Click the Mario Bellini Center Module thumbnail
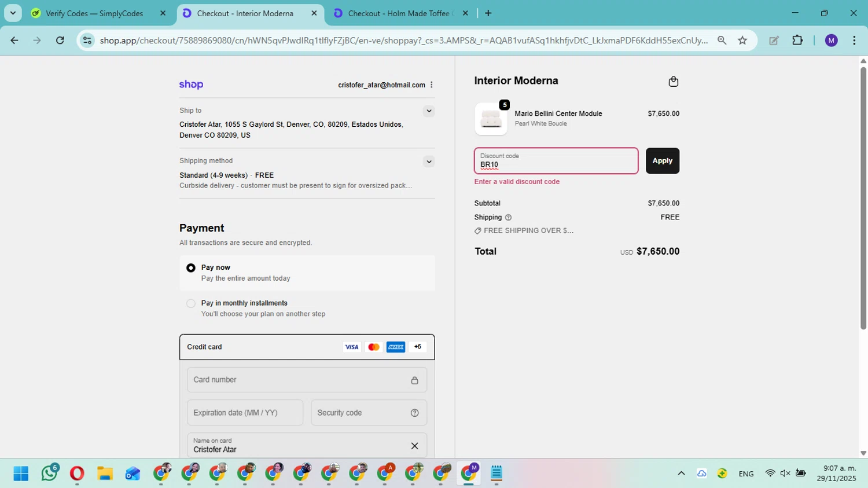Image resolution: width=868 pixels, height=488 pixels. point(491,119)
